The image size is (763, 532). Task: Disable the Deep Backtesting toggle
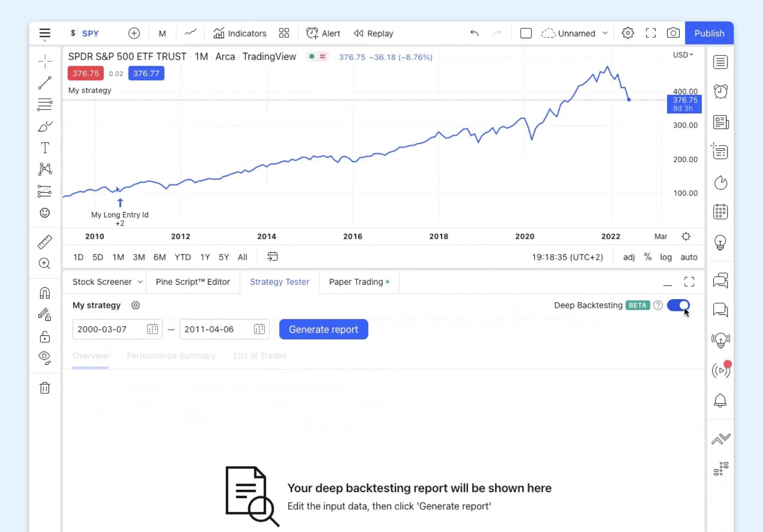pyautogui.click(x=679, y=305)
